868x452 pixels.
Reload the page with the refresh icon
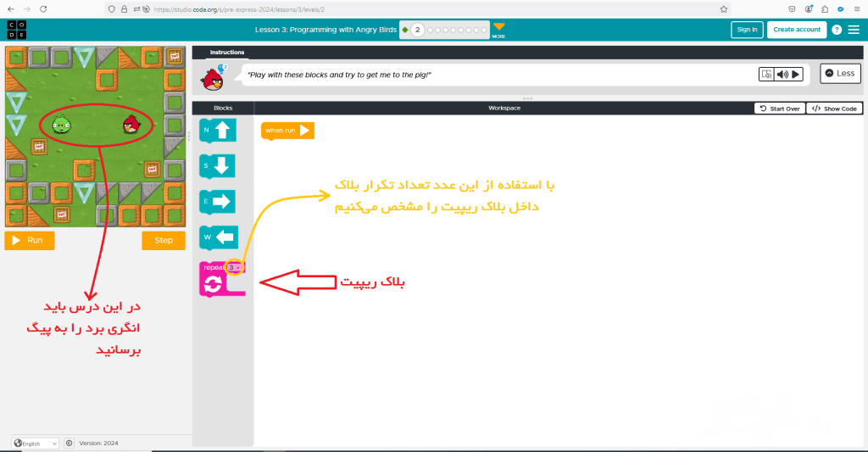click(x=43, y=9)
